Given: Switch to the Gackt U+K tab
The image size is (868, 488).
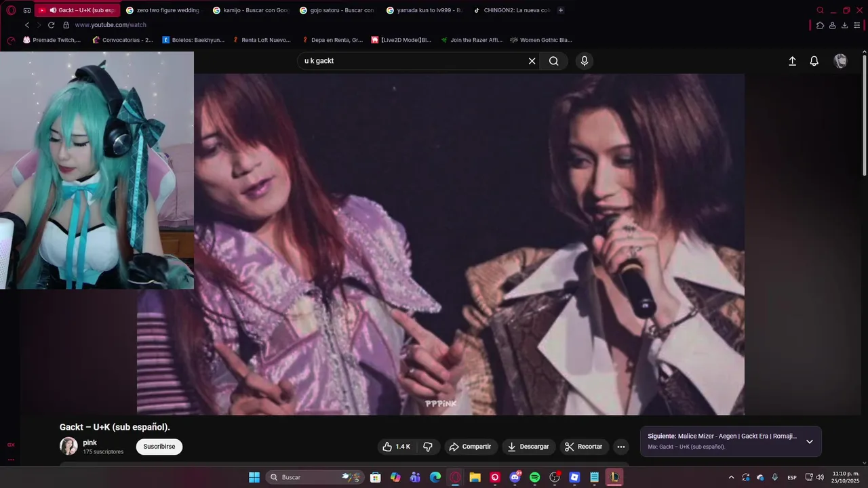Looking at the screenshot, I should point(78,10).
